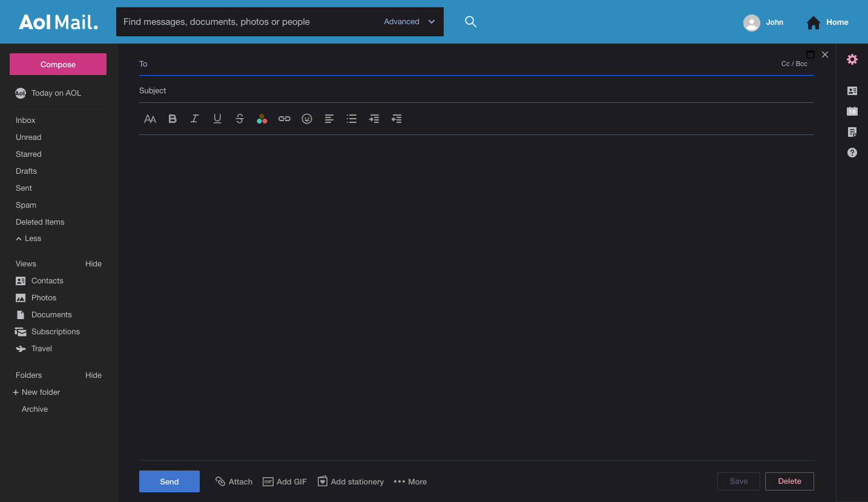868x502 pixels.
Task: Open the text color picker
Action: tap(262, 119)
